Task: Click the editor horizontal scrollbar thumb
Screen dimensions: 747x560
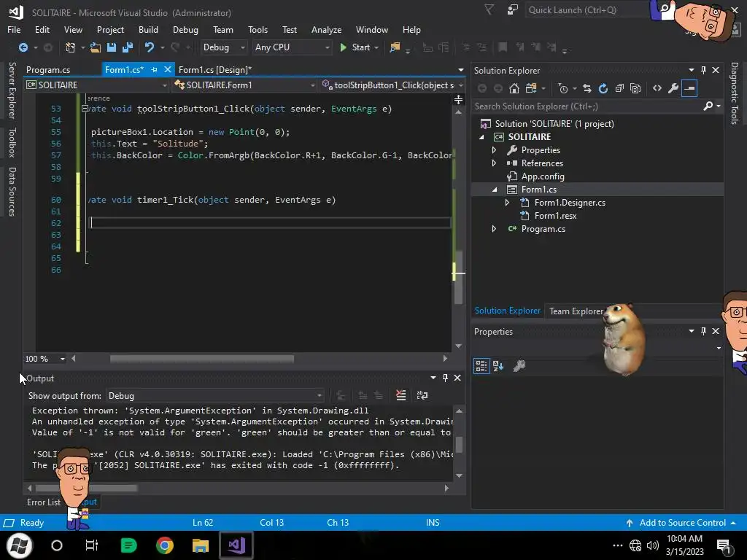Action: coord(202,359)
